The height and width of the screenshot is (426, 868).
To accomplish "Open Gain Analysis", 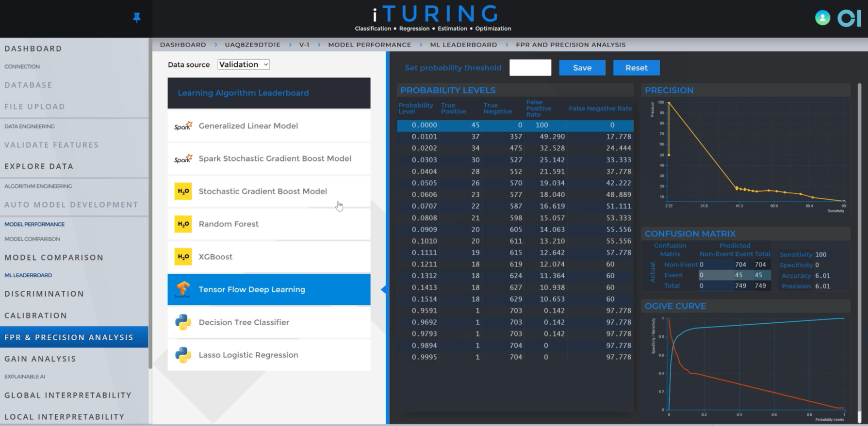I will (40, 359).
